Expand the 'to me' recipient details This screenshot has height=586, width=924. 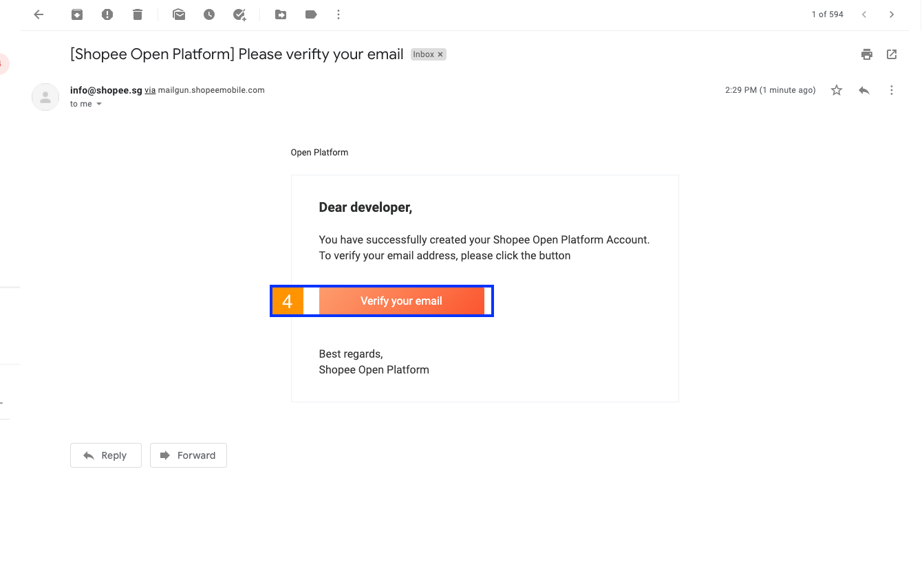click(x=99, y=104)
